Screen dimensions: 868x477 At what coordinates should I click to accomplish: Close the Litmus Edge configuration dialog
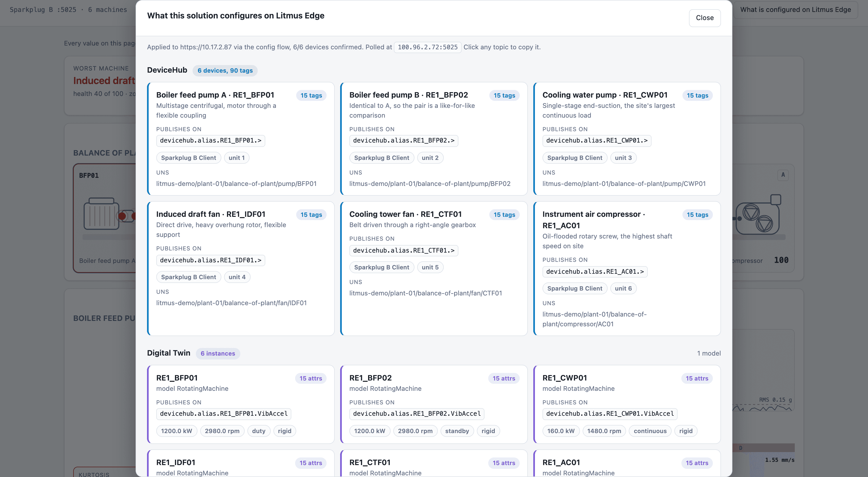[x=705, y=18]
